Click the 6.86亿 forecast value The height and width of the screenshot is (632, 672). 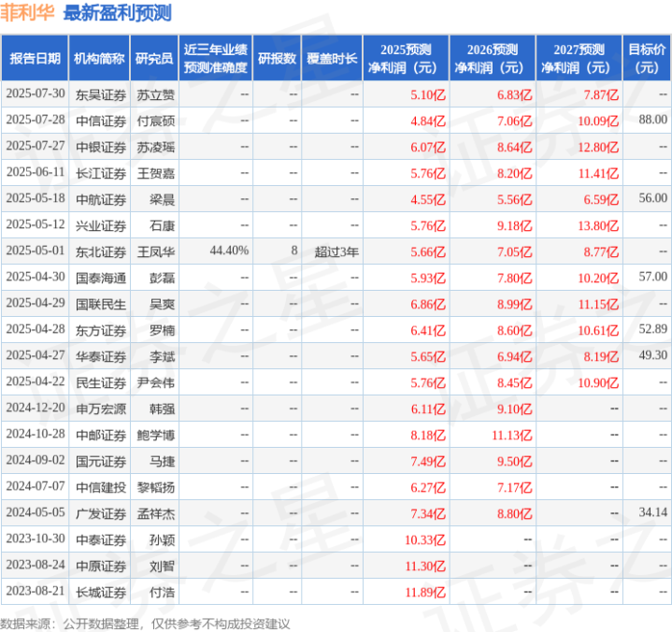[428, 304]
